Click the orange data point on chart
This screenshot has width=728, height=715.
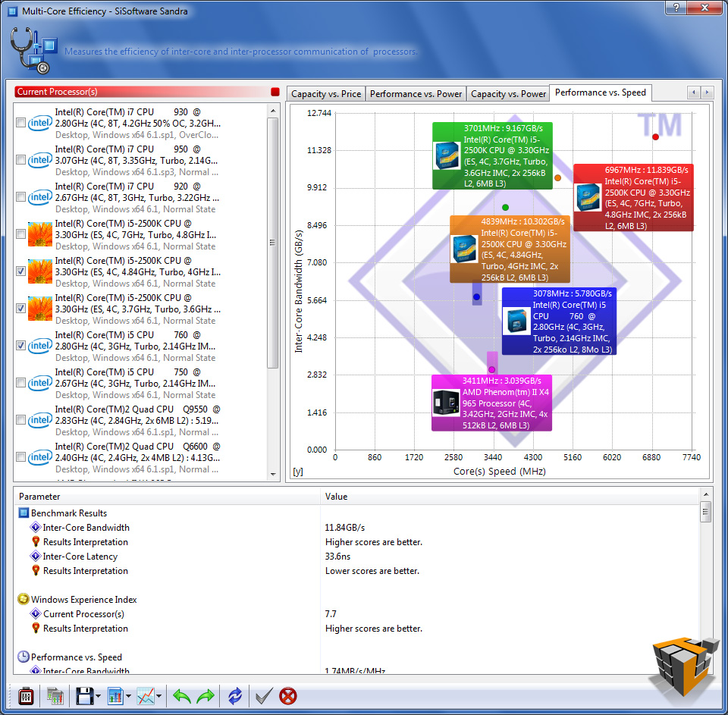point(557,178)
